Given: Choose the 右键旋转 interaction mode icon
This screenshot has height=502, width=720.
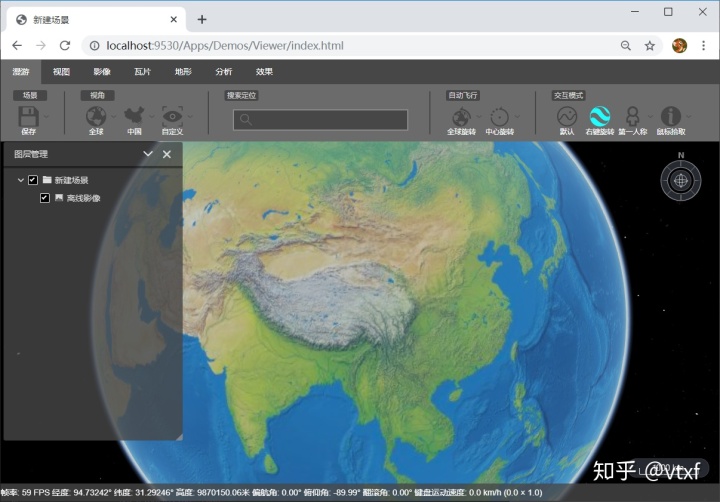Looking at the screenshot, I should click(600, 116).
